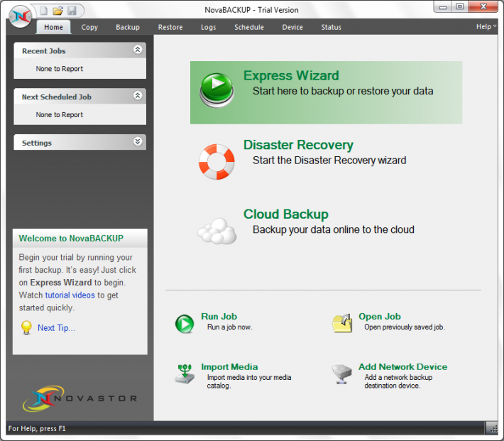Screen dimensions: 504x441
Task: Click the Run Job green play icon
Action: [185, 324]
